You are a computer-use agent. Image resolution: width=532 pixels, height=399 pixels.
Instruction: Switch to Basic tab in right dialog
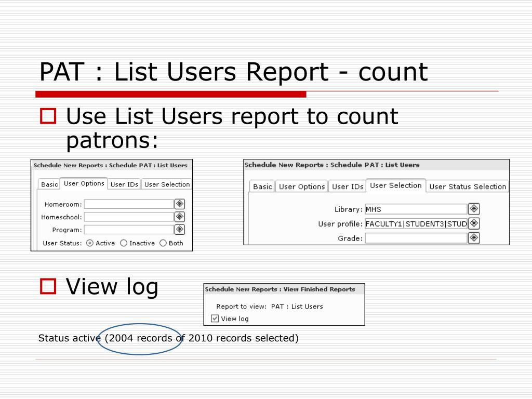click(262, 187)
